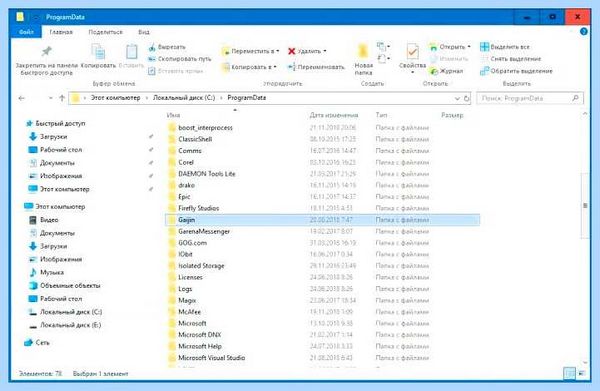
Task: Click the Back navigation arrow
Action: click(x=21, y=98)
